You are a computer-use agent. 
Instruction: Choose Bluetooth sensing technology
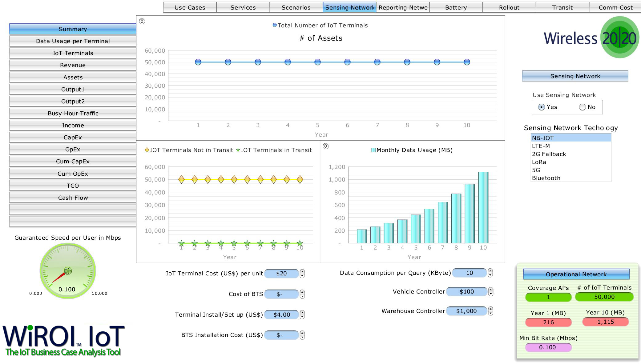tap(571, 178)
